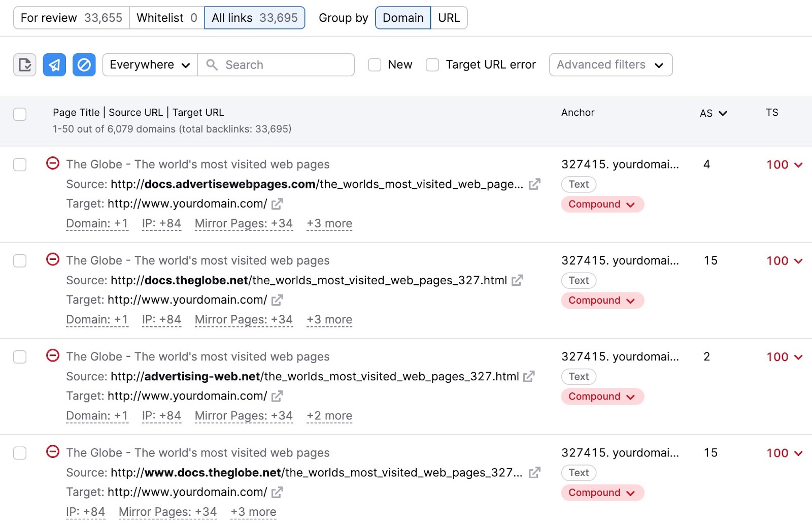Click '+2 more' in advertising-web.net row

(329, 416)
